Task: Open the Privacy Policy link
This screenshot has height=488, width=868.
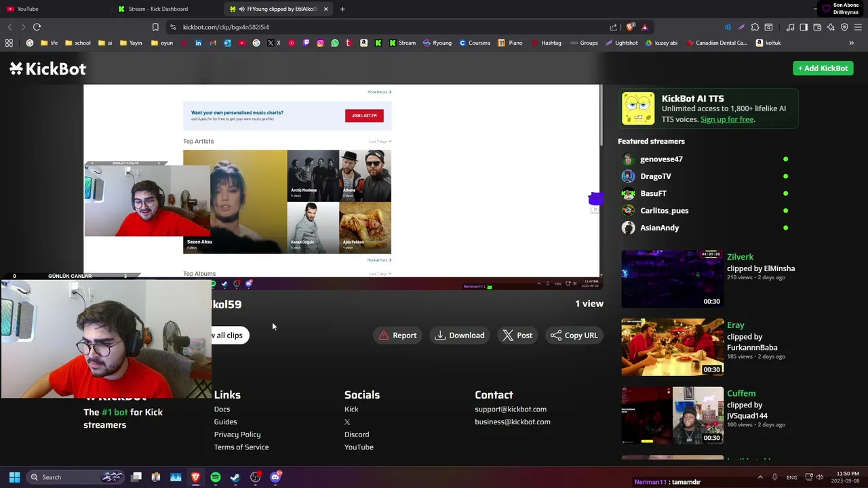Action: click(x=237, y=434)
